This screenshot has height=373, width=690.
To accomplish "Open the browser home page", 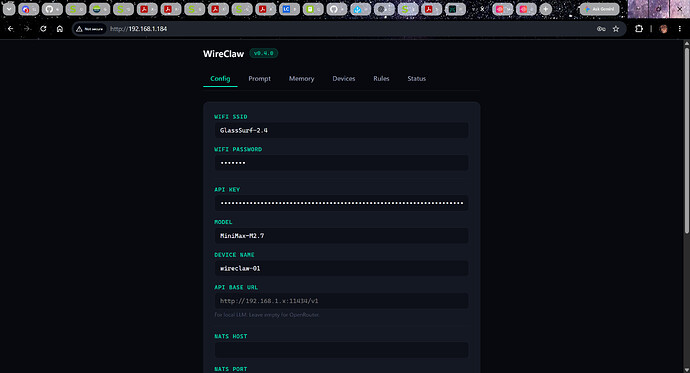I will 60,29.
